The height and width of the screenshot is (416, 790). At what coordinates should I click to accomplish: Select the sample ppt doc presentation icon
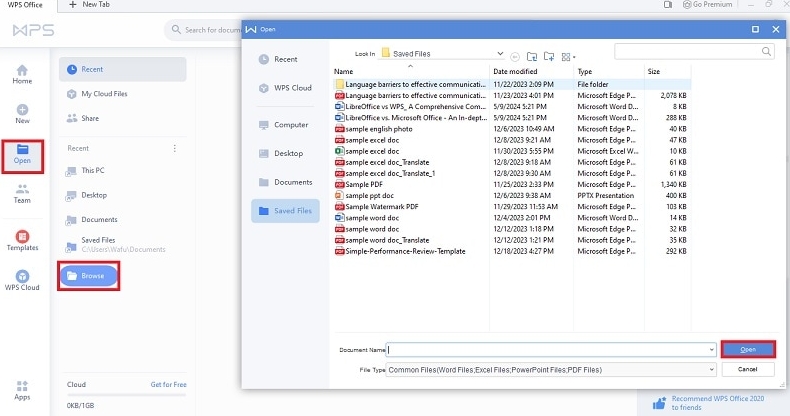click(x=340, y=195)
